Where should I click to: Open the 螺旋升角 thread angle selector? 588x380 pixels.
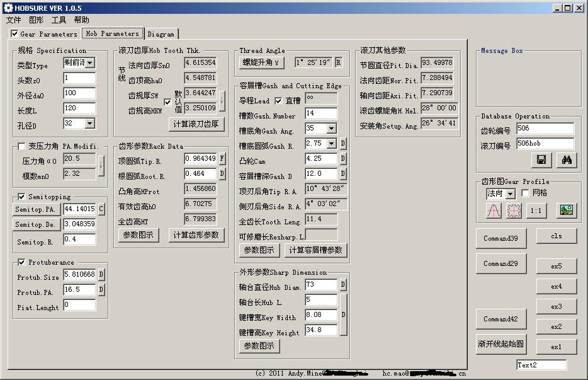261,62
